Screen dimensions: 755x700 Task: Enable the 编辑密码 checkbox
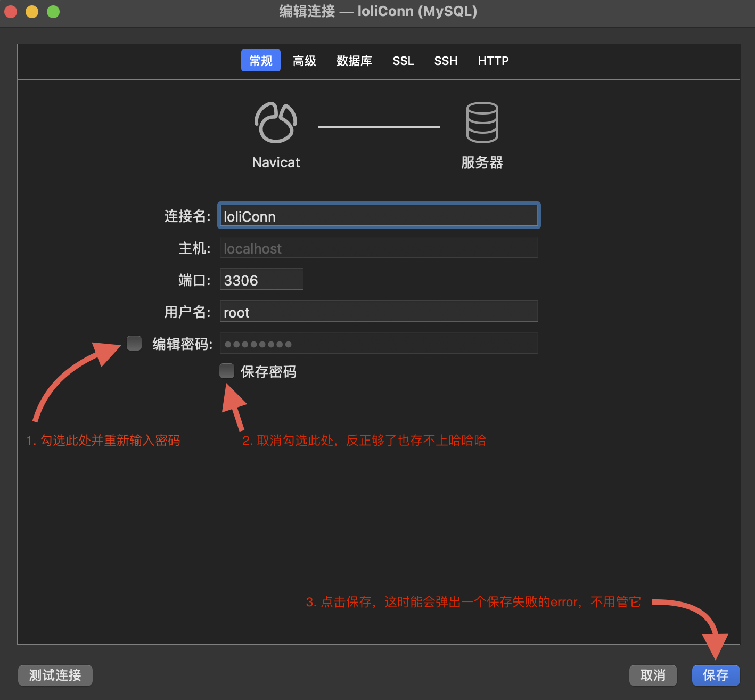click(134, 343)
